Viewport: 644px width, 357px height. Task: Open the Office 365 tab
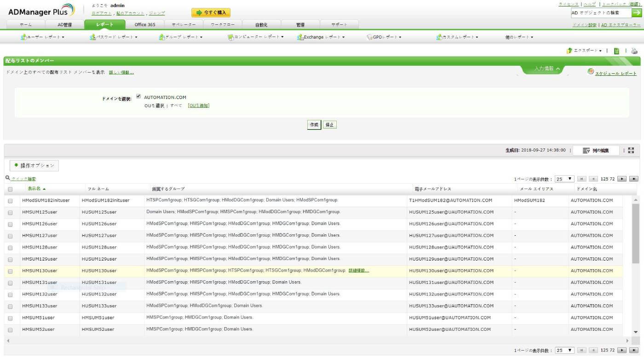pos(144,25)
